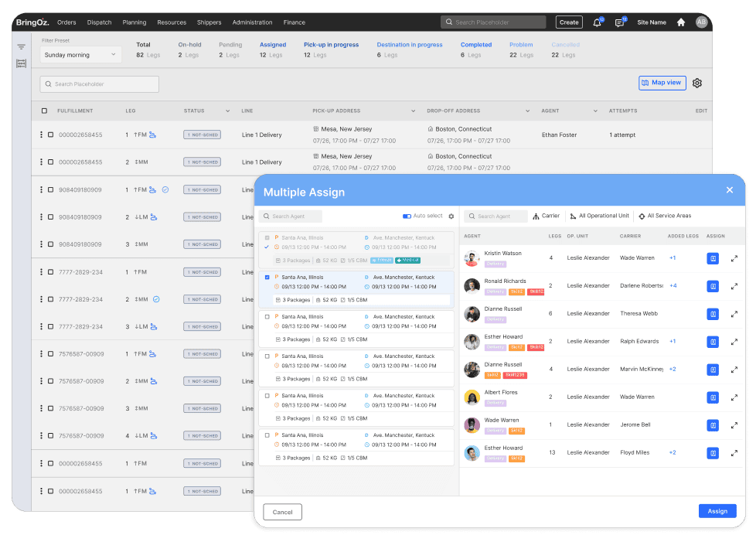Click the blue Assign button
Viewport: 756px width, 542px height.
[x=717, y=511]
